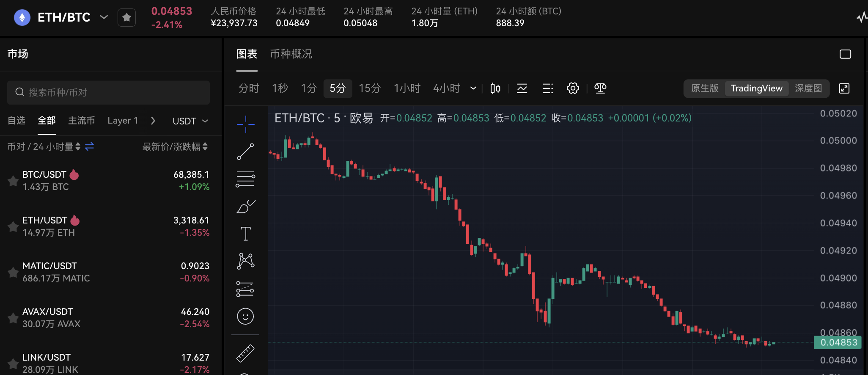Select the trend line drawing tool
Viewport: 868px width, 375px height.
[245, 152]
